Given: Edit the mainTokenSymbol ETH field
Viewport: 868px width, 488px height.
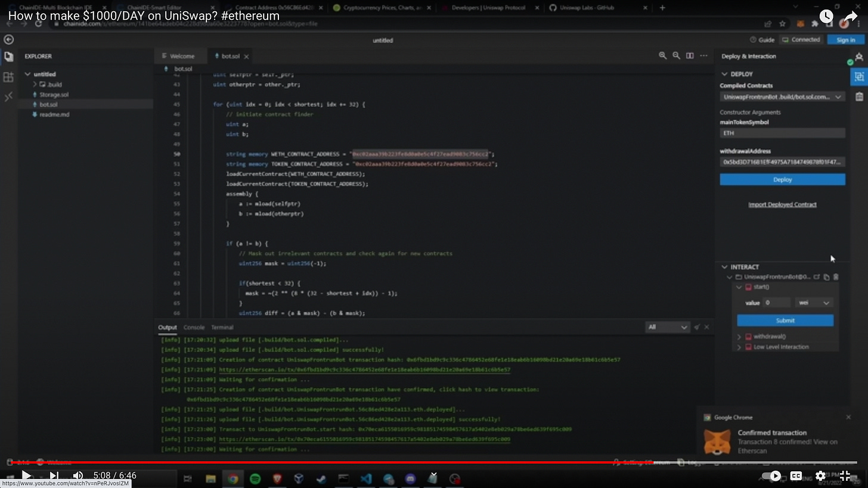Looking at the screenshot, I should coord(782,133).
